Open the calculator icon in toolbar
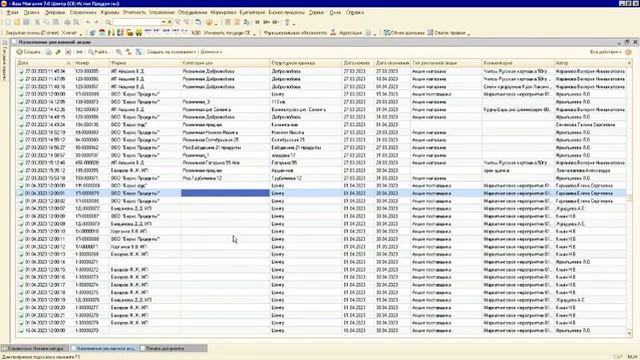The width and height of the screenshot is (640, 360). pyautogui.click(x=228, y=22)
